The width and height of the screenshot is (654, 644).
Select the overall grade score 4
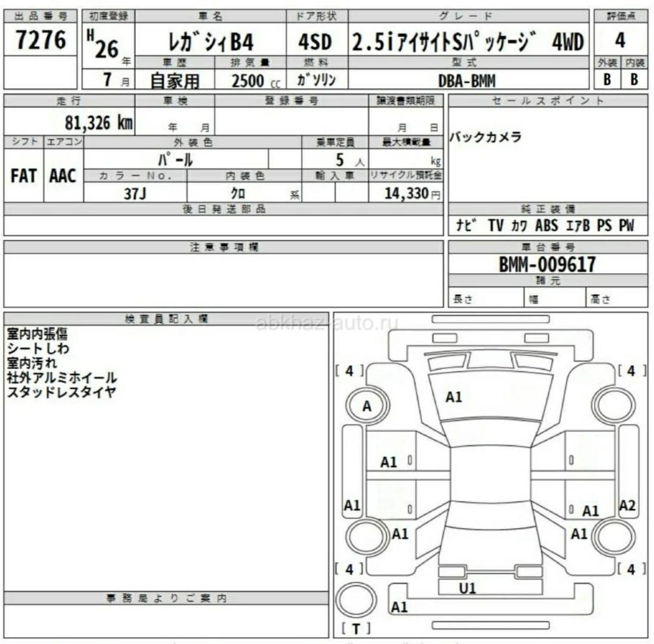click(620, 41)
